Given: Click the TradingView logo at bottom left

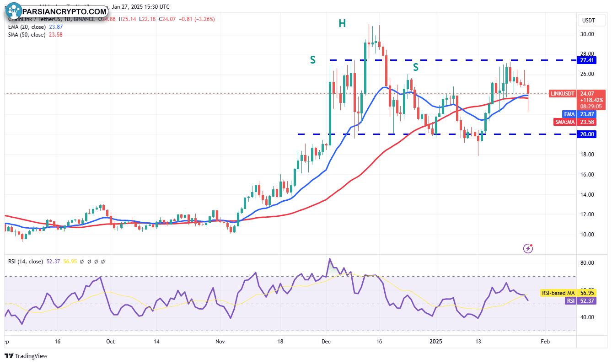Looking at the screenshot, I should coord(26,356).
